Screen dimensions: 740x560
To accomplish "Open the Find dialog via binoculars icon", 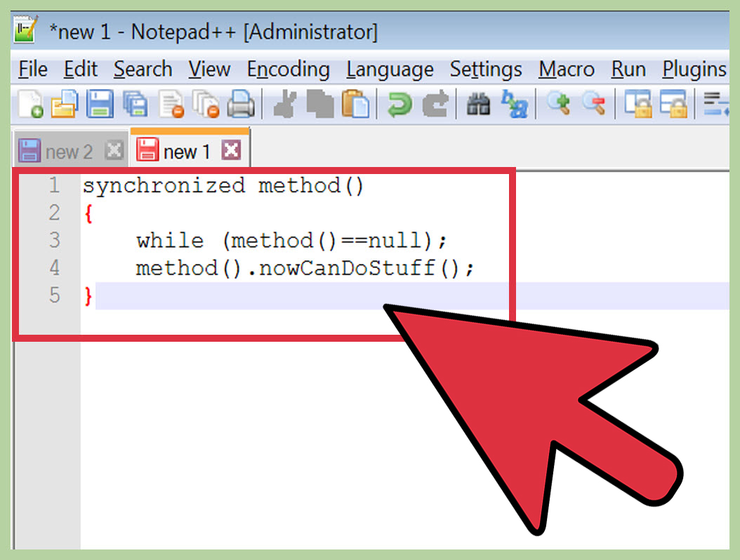I will coord(477,103).
